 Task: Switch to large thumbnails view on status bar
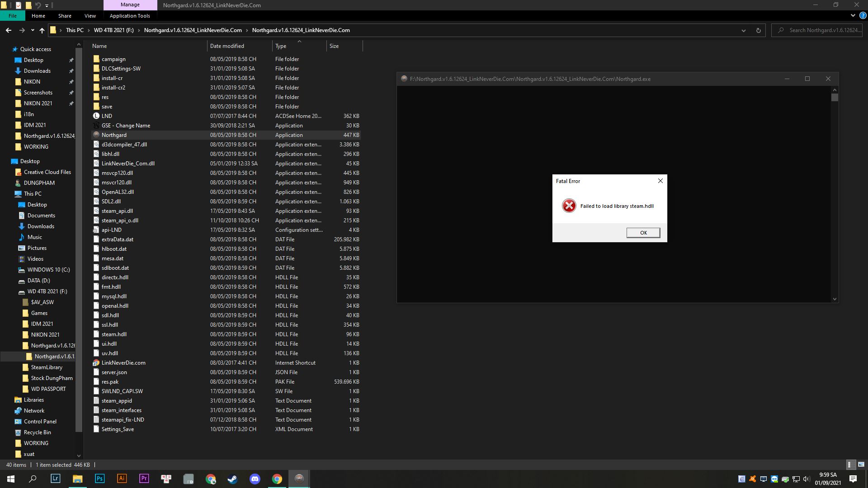pyautogui.click(x=861, y=464)
